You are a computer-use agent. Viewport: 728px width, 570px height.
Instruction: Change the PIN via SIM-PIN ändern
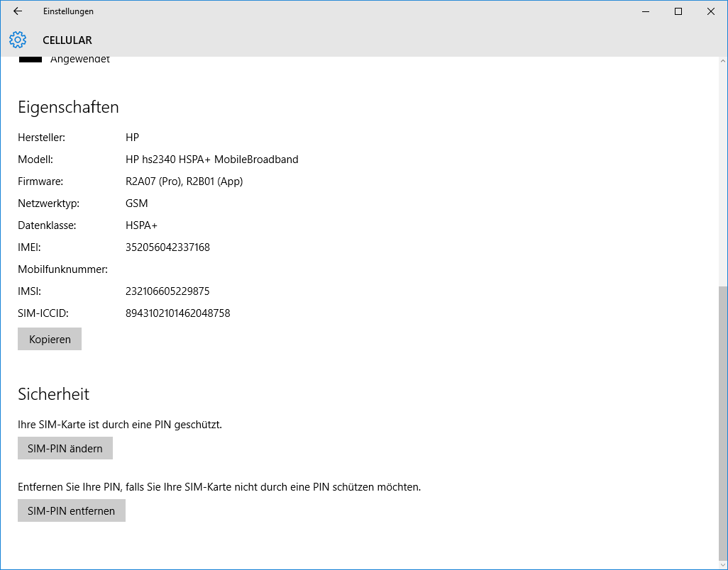(65, 448)
